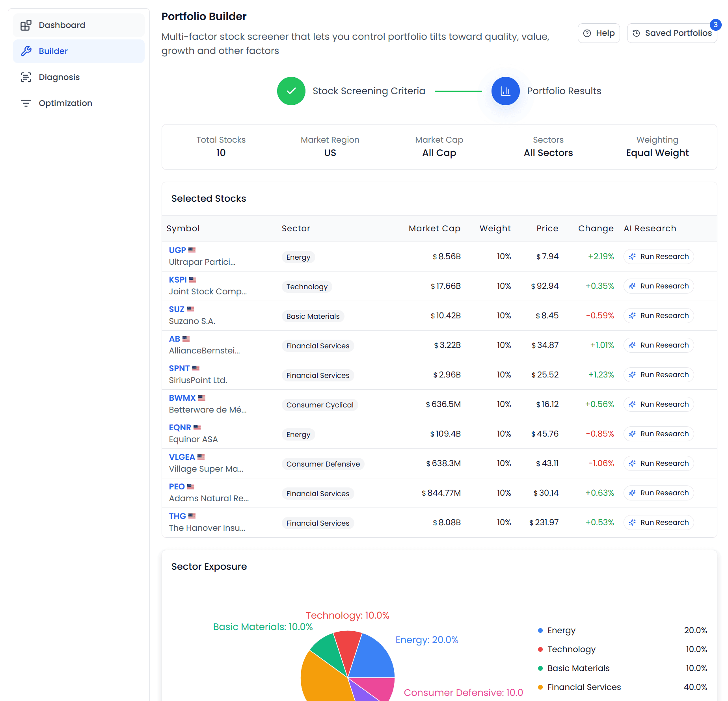Click the US flag beside VLGEA
728x701 pixels.
pos(201,457)
